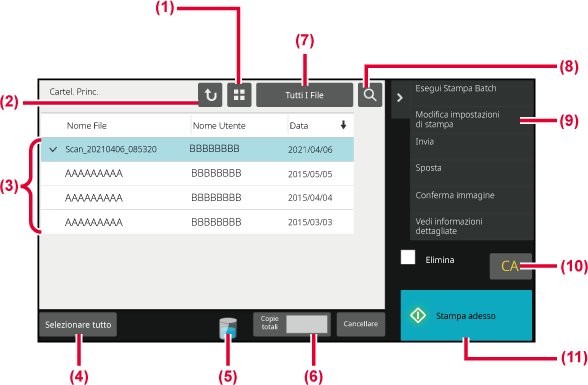
Task: Click the CA clear all key
Action: [x=510, y=266]
